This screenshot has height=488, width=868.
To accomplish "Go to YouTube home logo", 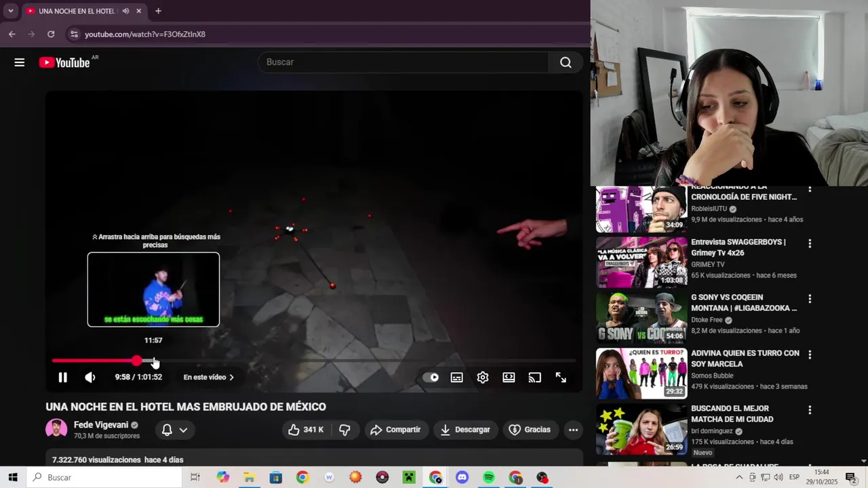I will [64, 62].
